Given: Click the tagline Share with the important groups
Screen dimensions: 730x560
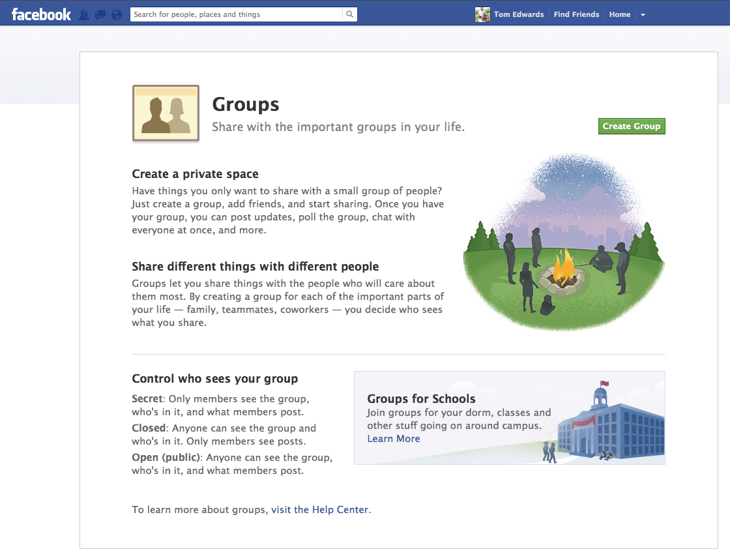Looking at the screenshot, I should tap(338, 127).
